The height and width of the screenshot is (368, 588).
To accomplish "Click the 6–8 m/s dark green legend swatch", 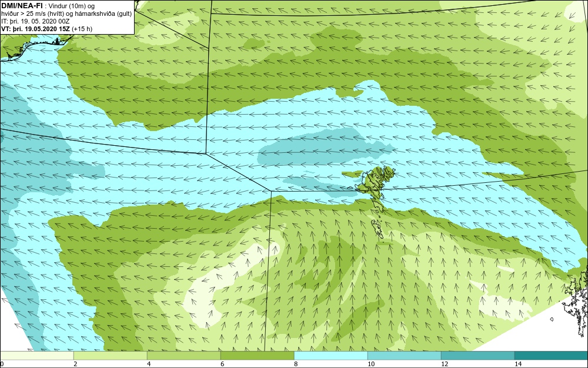I will [258, 355].
